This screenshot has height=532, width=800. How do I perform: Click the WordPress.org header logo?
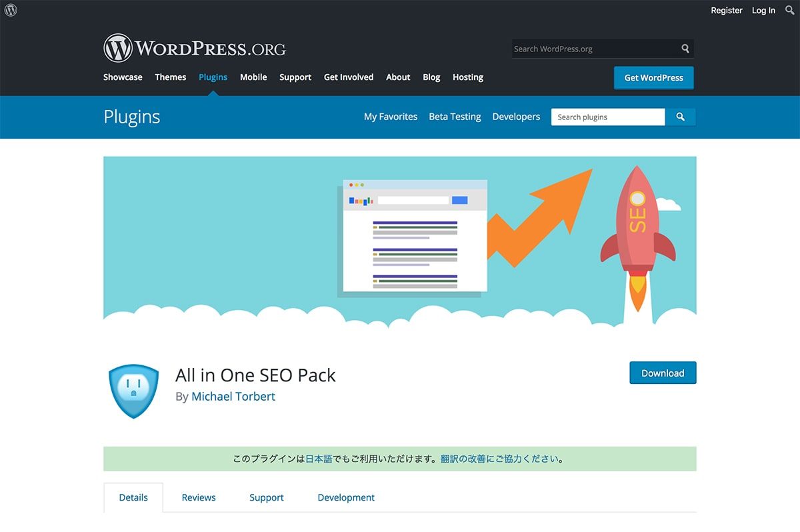(x=195, y=49)
